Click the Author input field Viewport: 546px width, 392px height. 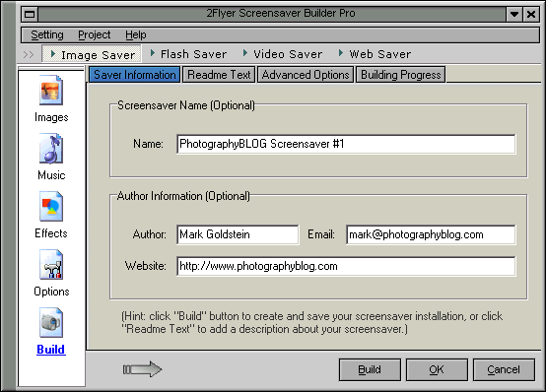click(238, 234)
